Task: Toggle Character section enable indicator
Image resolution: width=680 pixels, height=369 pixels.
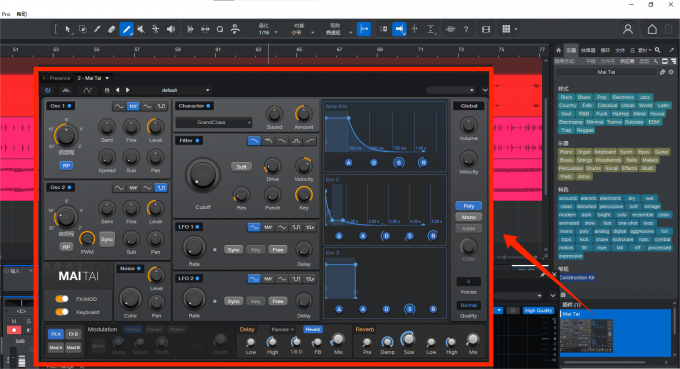Action: pos(208,106)
